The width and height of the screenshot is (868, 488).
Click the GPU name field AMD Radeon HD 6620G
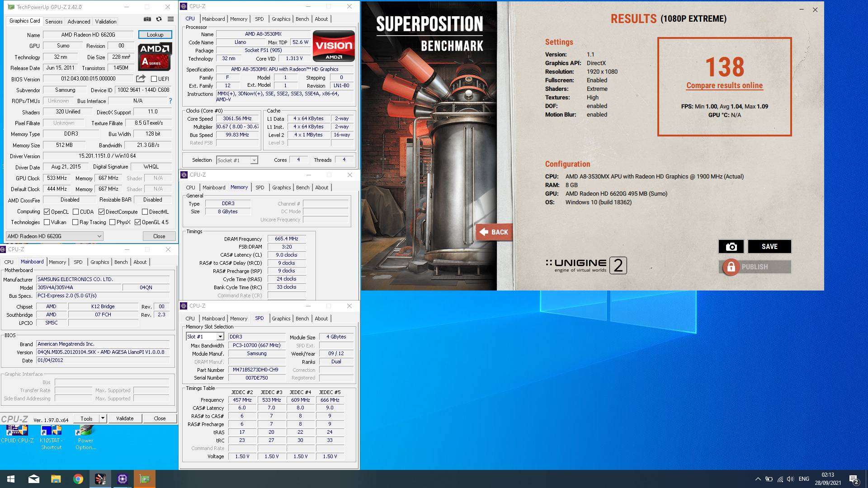coord(88,35)
